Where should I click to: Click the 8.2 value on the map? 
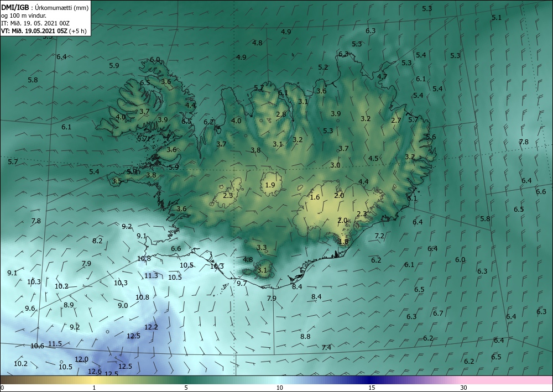click(x=97, y=241)
